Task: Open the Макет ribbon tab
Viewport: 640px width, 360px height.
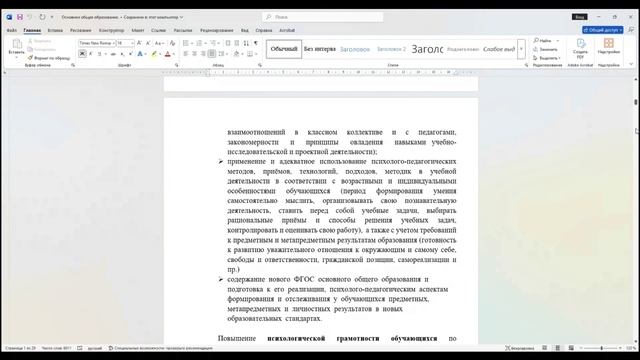Action: point(138,30)
